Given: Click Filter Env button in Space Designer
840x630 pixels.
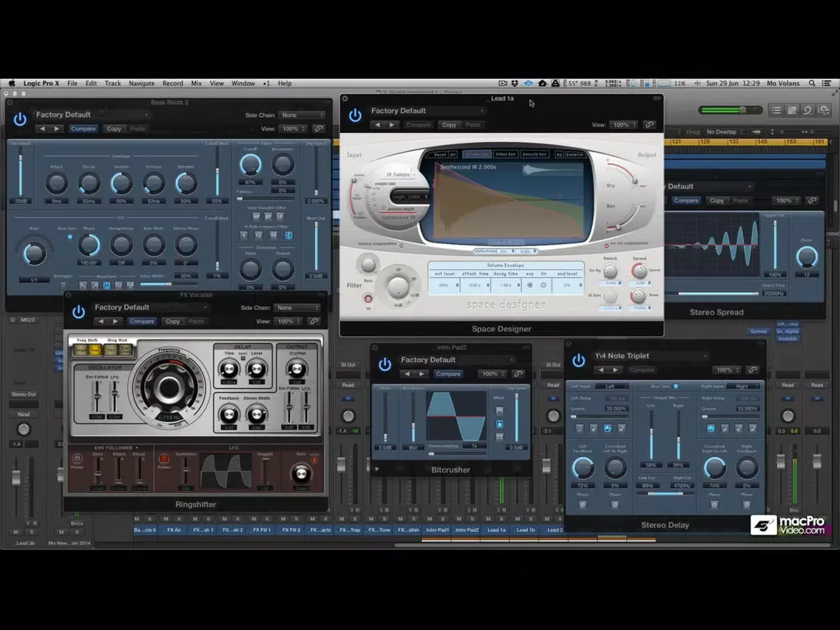Looking at the screenshot, I should pyautogui.click(x=505, y=155).
